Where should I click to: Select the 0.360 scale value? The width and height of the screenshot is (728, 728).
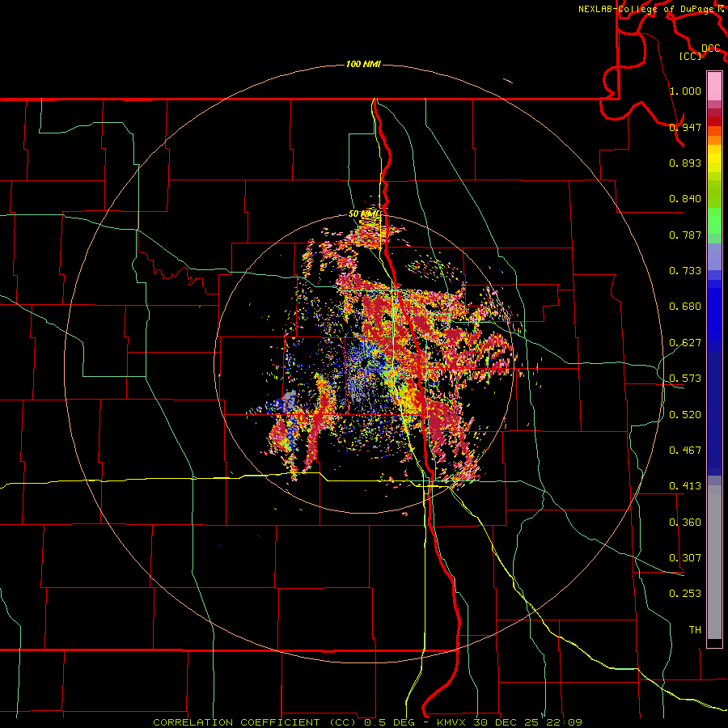(685, 523)
